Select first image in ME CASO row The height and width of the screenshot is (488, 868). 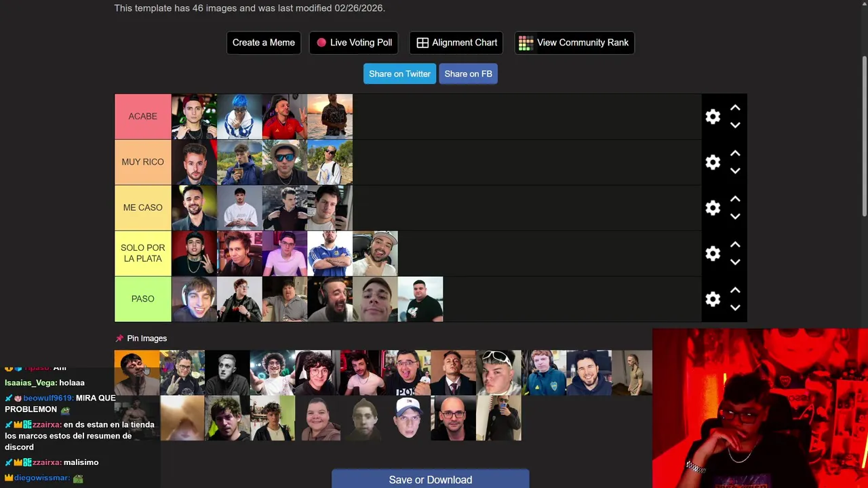point(194,208)
